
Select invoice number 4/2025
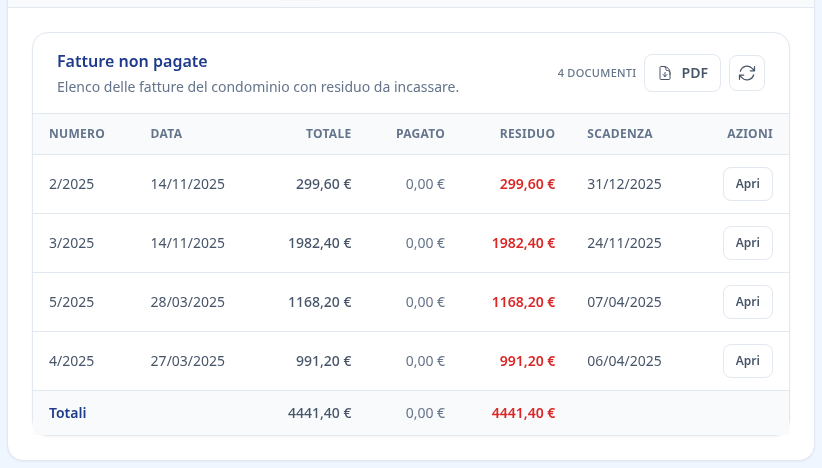(x=71, y=361)
